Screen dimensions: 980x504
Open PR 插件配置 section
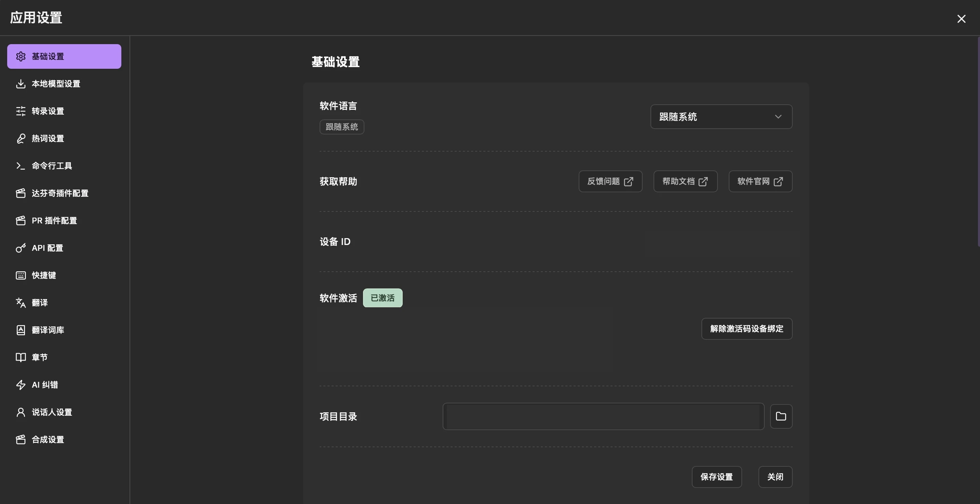click(64, 221)
